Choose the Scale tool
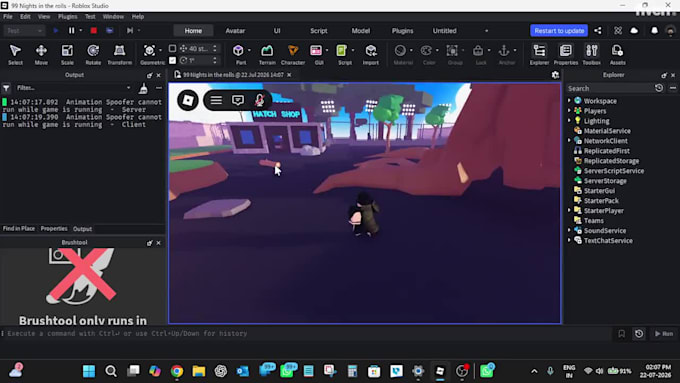The image size is (680, 383). pyautogui.click(x=67, y=54)
